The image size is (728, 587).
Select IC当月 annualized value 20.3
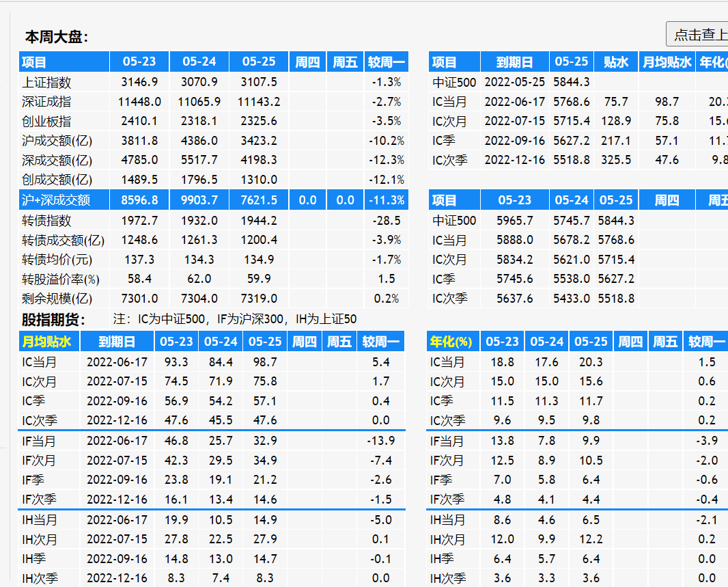[591, 361]
